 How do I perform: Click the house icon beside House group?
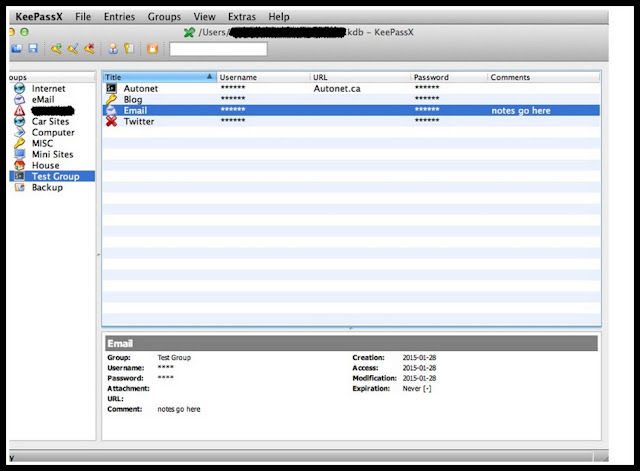pos(20,165)
